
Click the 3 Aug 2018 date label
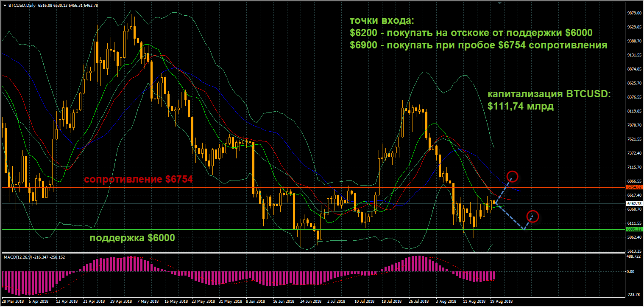(446, 301)
